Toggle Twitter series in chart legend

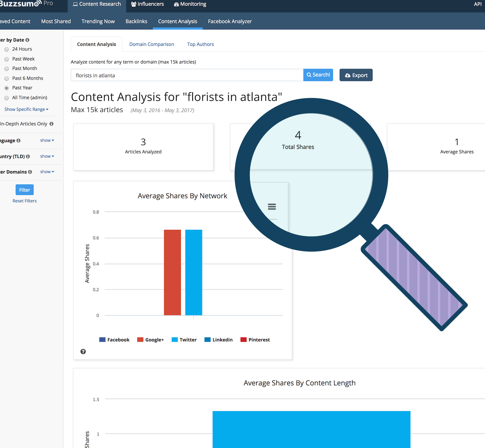click(x=184, y=340)
